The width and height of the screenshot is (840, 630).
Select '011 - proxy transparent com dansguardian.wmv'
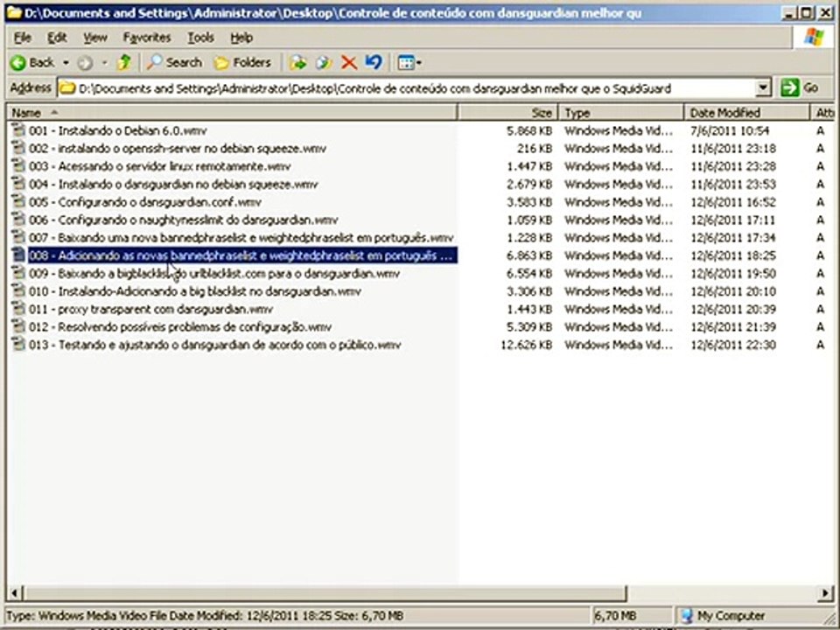pyautogui.click(x=151, y=309)
